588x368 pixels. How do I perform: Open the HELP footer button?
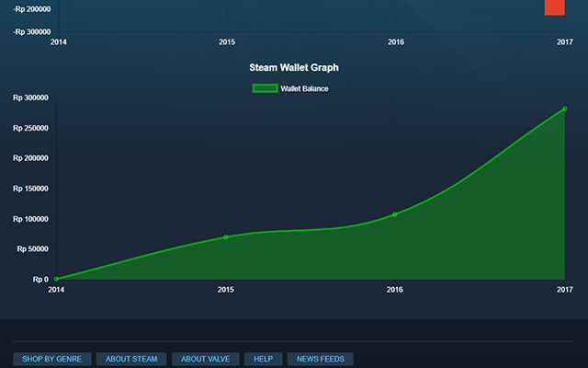coord(264,359)
